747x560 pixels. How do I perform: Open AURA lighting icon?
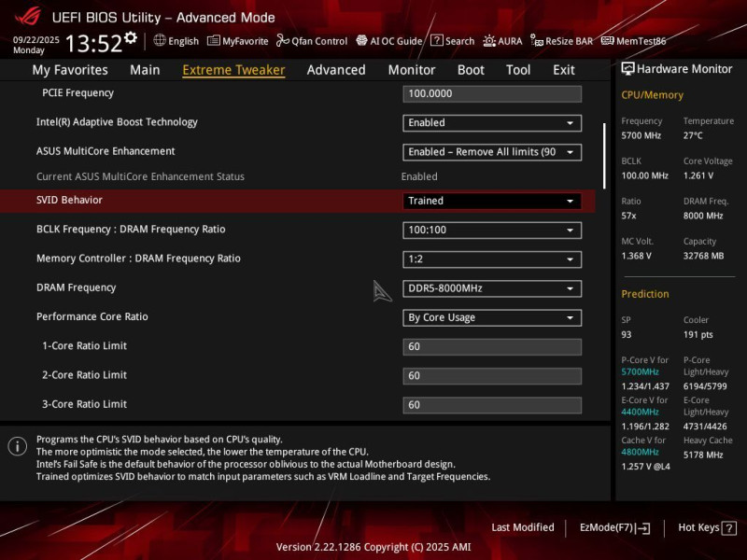(x=488, y=41)
